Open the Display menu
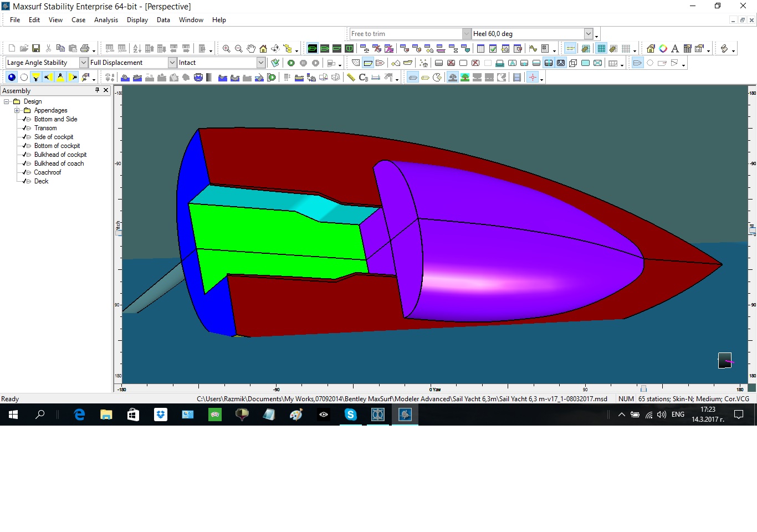Image resolution: width=757 pixels, height=532 pixels. click(137, 20)
